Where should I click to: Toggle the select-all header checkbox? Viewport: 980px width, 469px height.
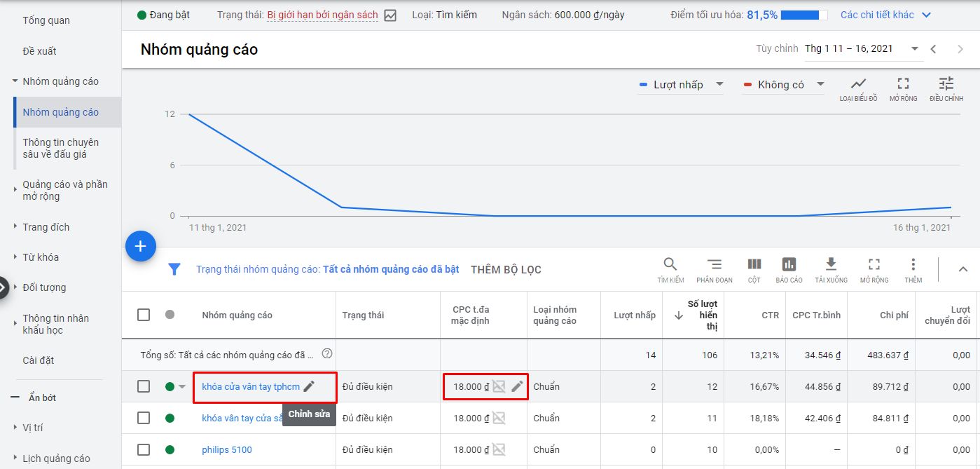pos(144,315)
